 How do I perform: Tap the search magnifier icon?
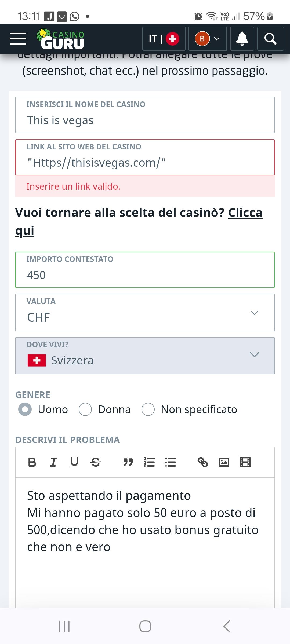click(270, 39)
